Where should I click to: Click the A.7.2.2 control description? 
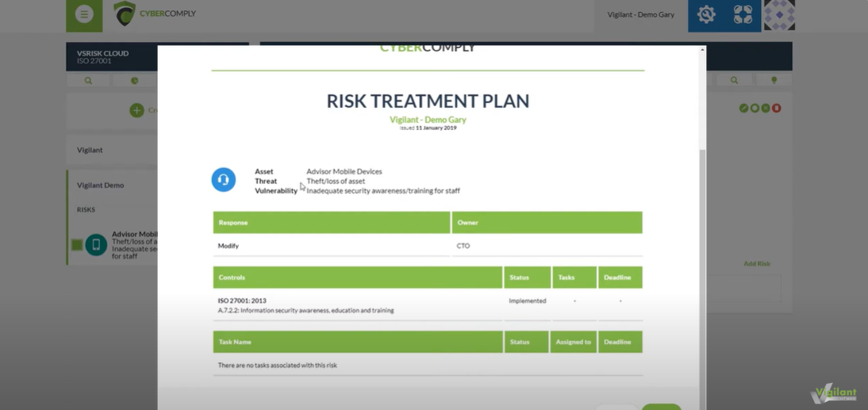click(x=305, y=310)
